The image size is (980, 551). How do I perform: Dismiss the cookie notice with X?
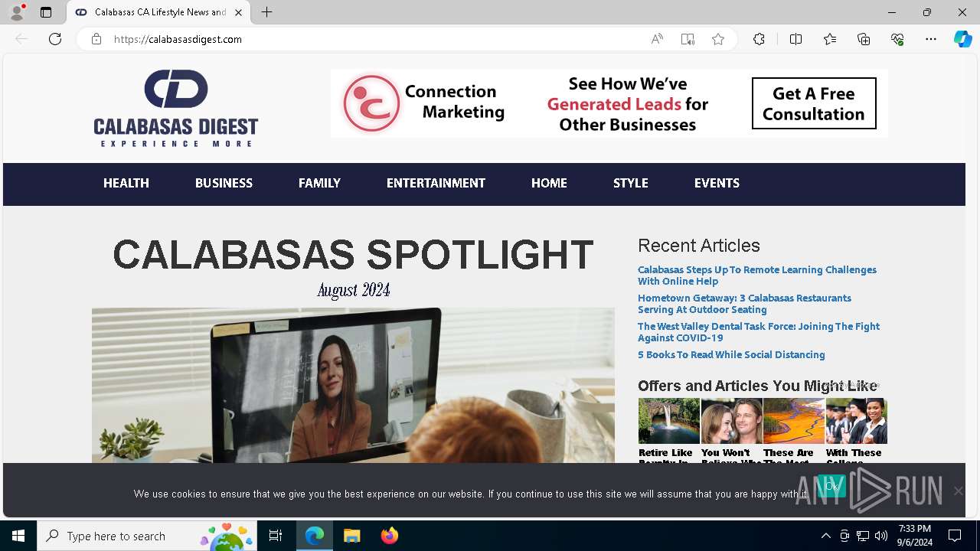(958, 491)
